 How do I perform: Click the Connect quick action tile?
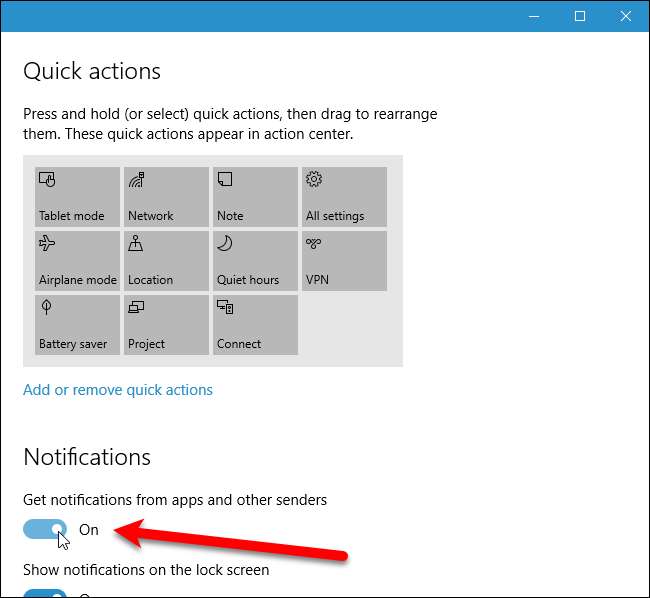[x=255, y=324]
